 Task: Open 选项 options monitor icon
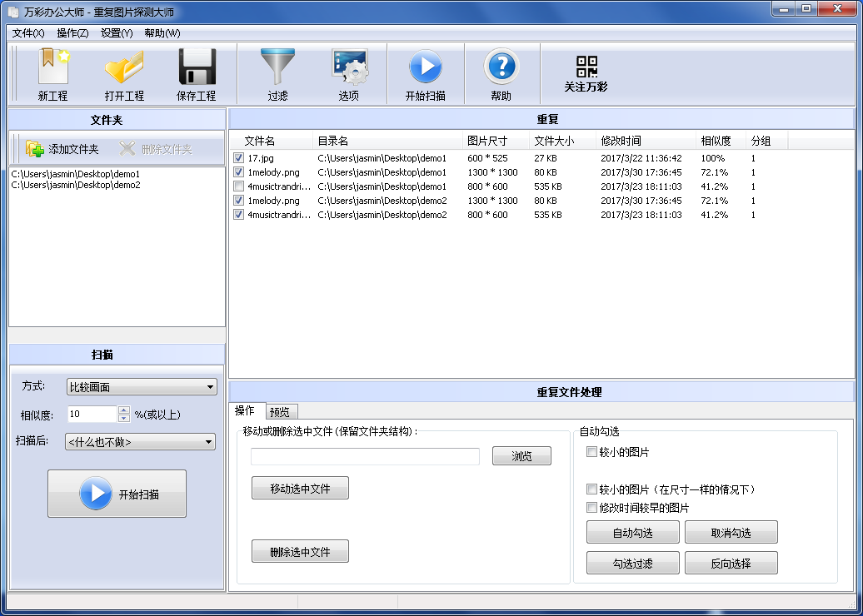click(x=349, y=68)
